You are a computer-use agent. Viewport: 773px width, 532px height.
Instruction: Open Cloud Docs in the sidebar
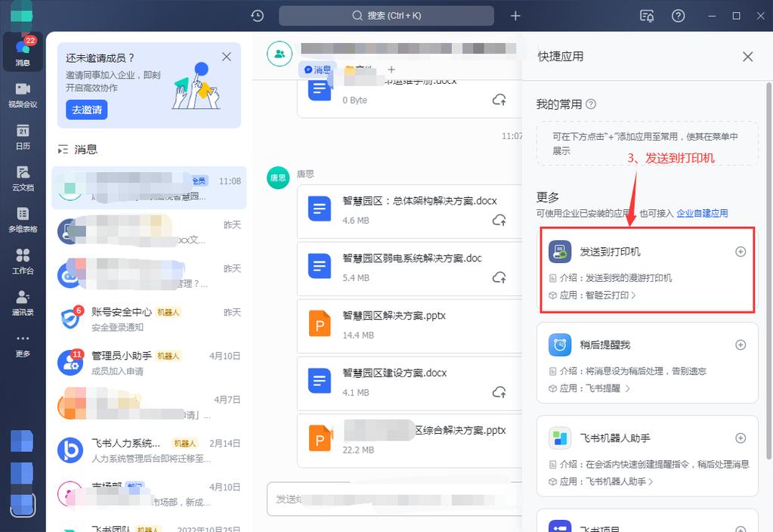tap(23, 178)
